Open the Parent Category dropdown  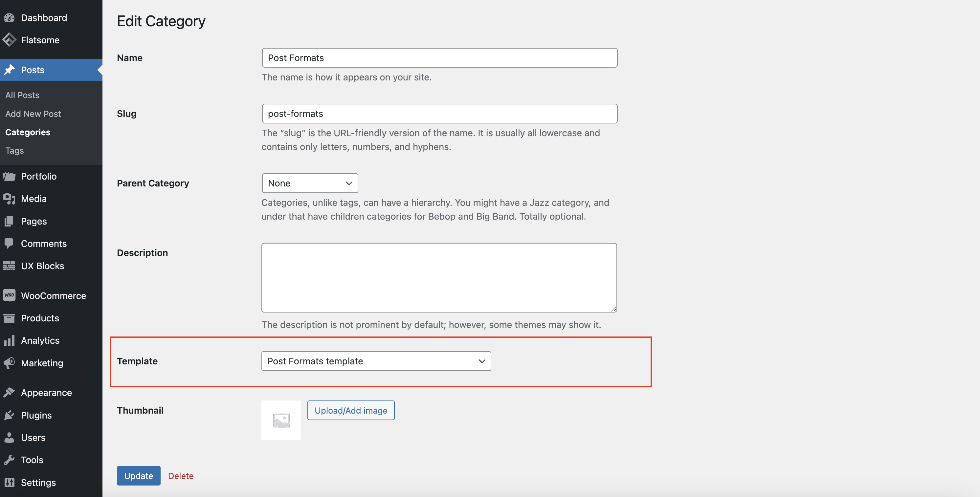(x=310, y=183)
